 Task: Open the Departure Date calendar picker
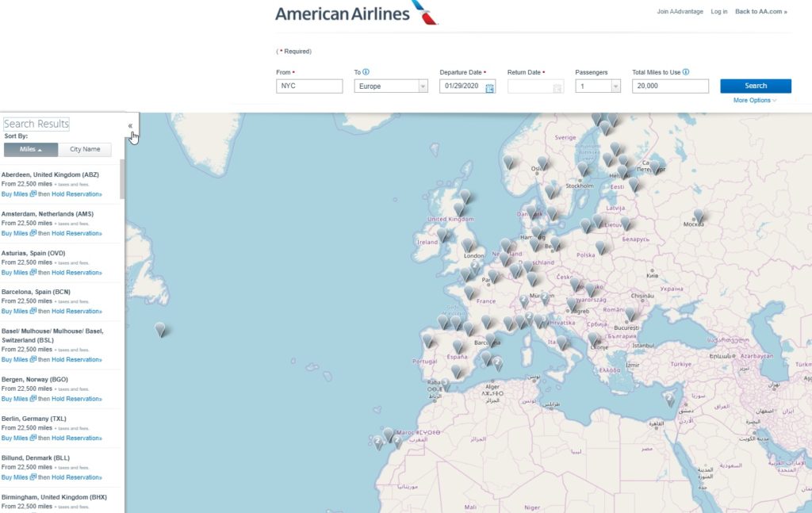pos(489,87)
